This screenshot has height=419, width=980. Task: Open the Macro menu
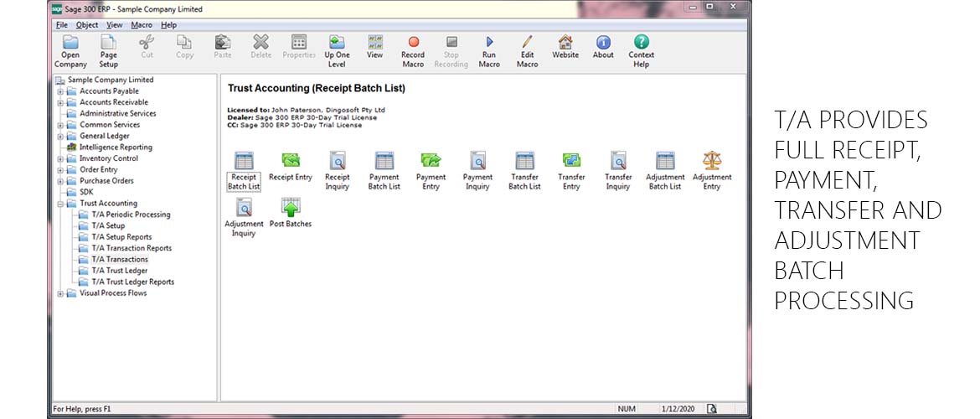[142, 25]
